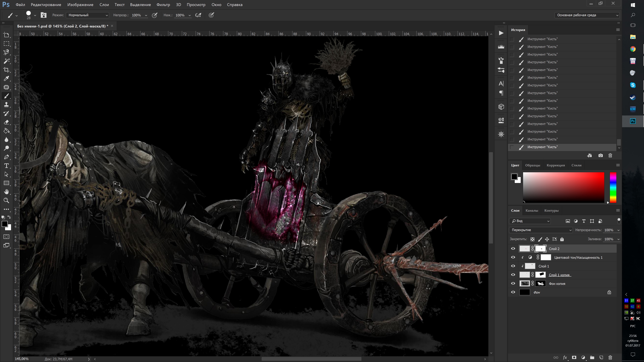The image size is (644, 362).
Task: Toggle Quick Mask mode icon
Action: tap(7, 237)
